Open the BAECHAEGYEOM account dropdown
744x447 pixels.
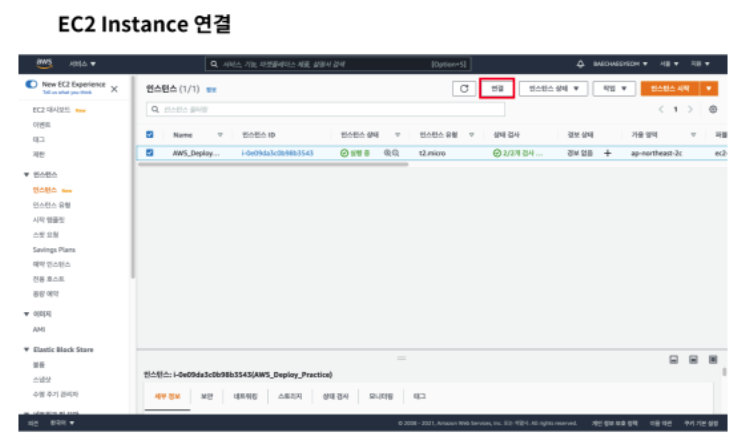620,64
